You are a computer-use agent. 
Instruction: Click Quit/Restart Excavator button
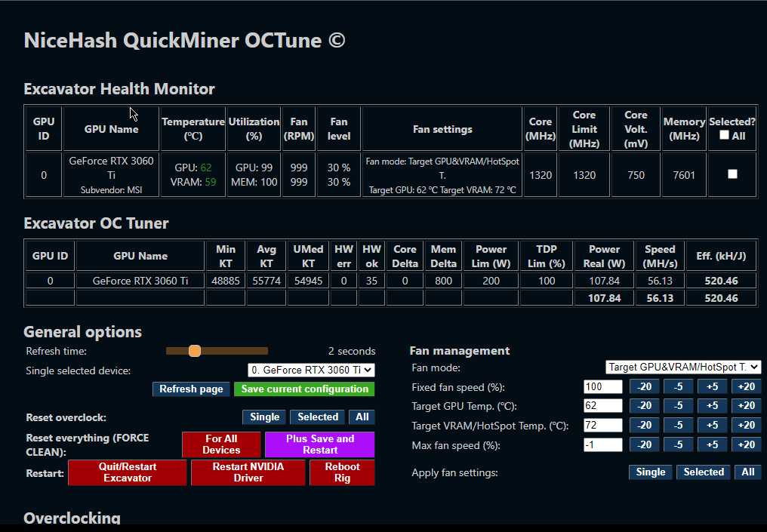coord(128,472)
